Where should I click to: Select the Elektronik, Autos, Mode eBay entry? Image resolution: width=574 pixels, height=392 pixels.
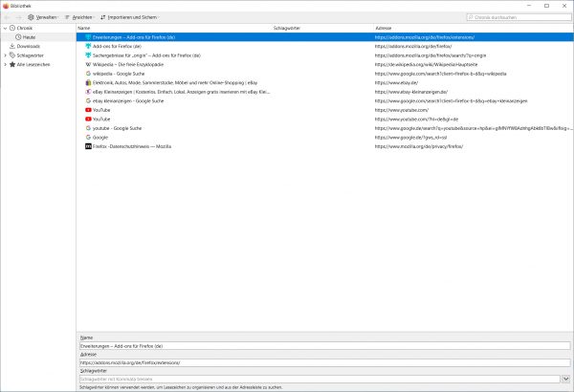[324, 83]
